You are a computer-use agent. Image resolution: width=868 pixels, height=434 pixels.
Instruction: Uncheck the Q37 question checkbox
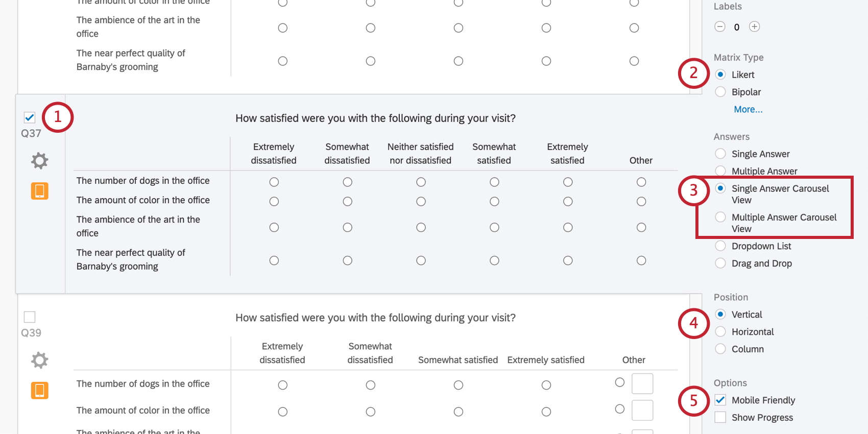[30, 117]
